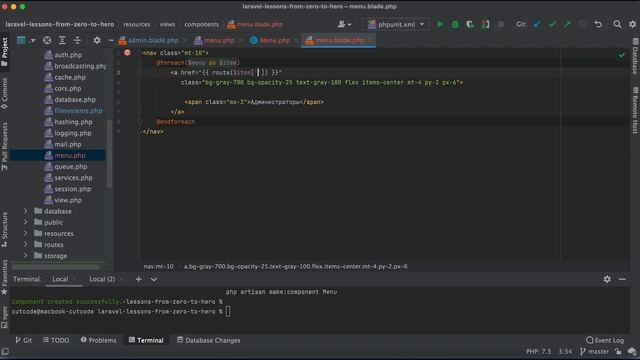The width and height of the screenshot is (640, 360).
Task: Click the components breadcrumb
Action: click(202, 24)
